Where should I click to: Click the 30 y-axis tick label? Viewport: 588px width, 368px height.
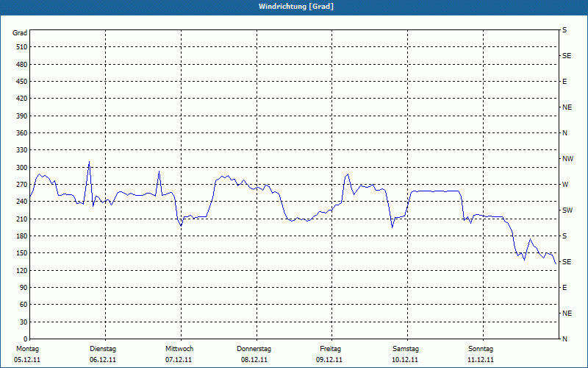(x=24, y=322)
